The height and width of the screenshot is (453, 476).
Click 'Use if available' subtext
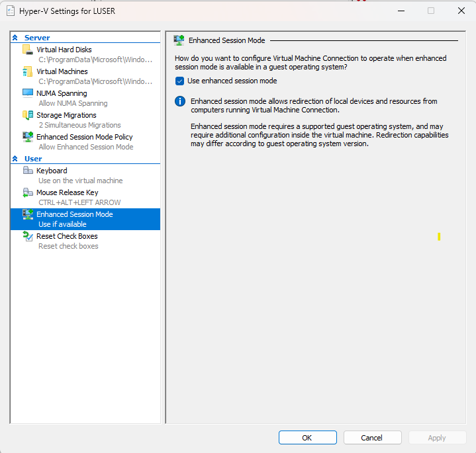coord(62,224)
